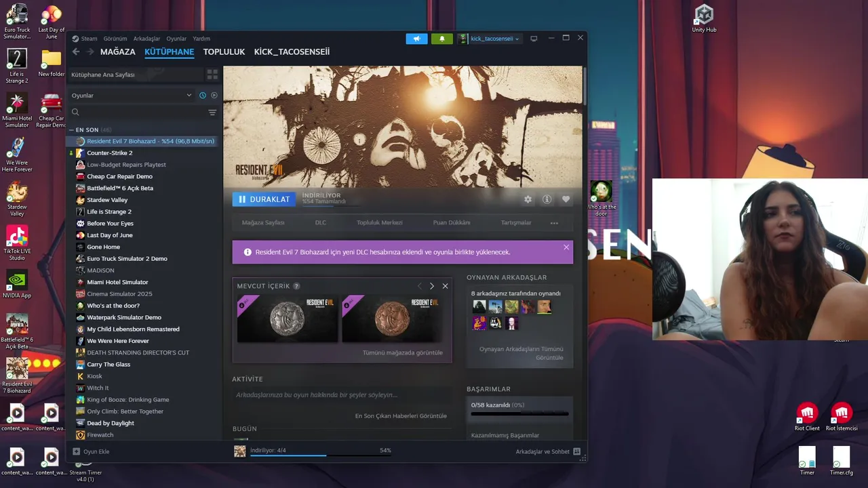The image size is (868, 488).
Task: Open the Topluluk Merkezi tab
Action: (x=380, y=222)
